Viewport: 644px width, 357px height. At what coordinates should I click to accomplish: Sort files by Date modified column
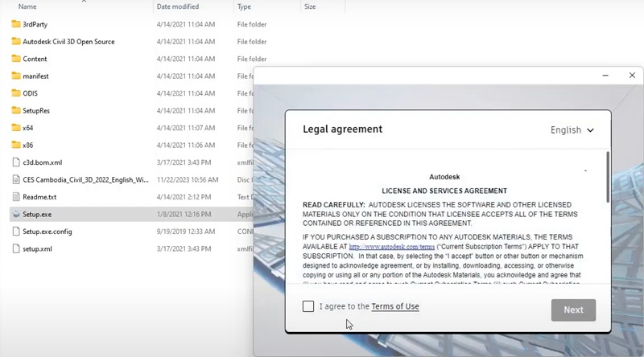180,6
